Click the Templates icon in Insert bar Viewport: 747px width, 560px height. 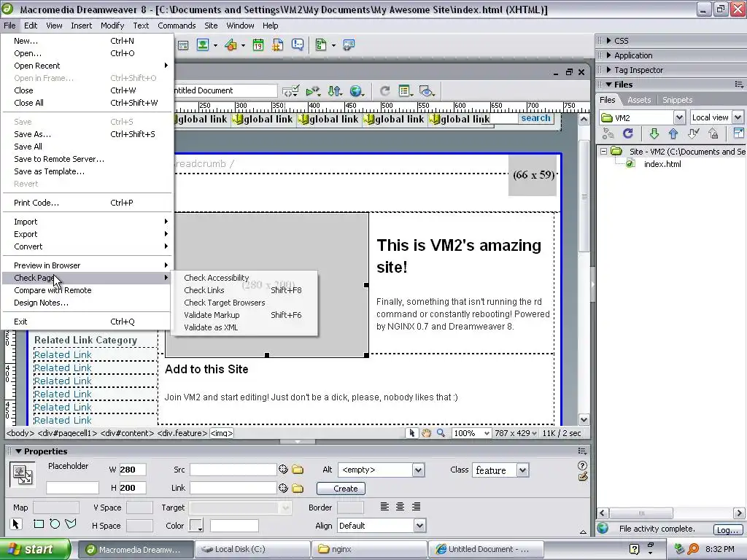[x=321, y=45]
